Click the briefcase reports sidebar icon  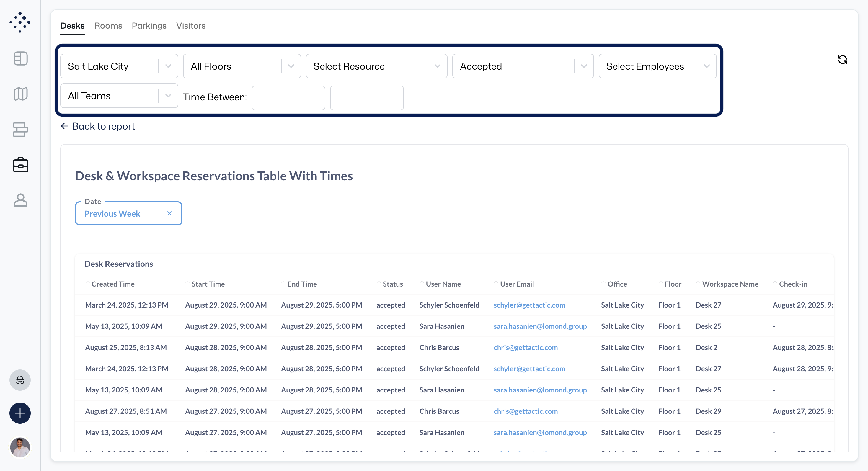[x=21, y=165]
